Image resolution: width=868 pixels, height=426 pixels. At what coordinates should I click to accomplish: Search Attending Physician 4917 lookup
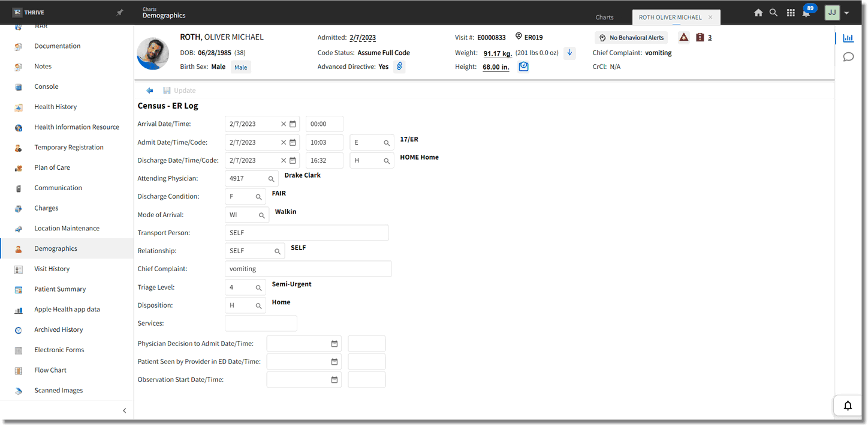(x=272, y=179)
